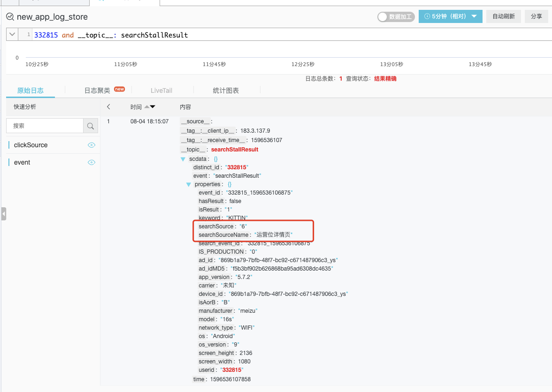Click the keyword value KITTIN

coord(237,218)
